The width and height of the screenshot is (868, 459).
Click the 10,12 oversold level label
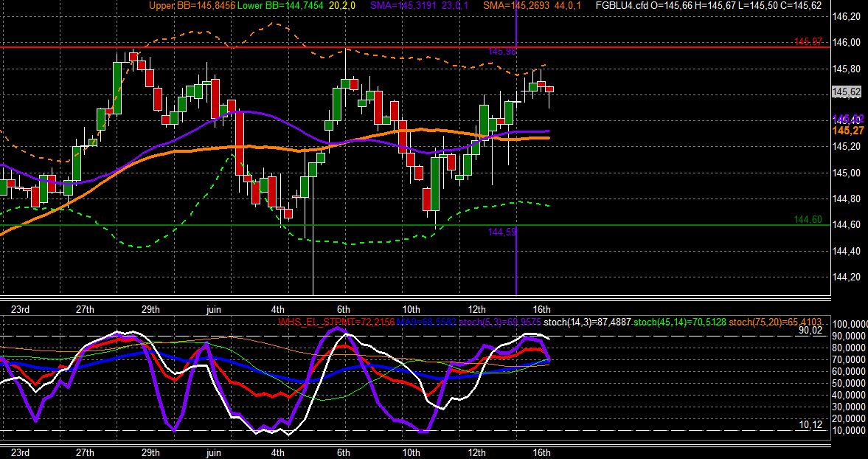point(811,424)
